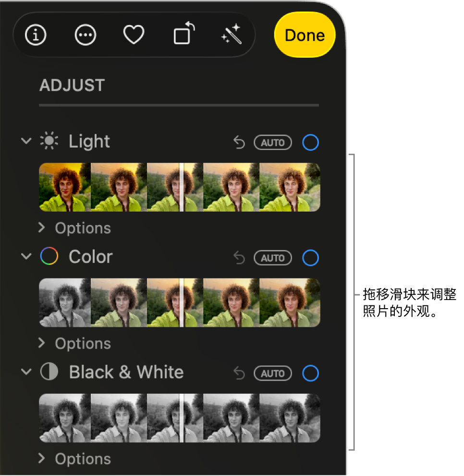Click the Color section label
This screenshot has height=476, width=464.
click(x=91, y=257)
